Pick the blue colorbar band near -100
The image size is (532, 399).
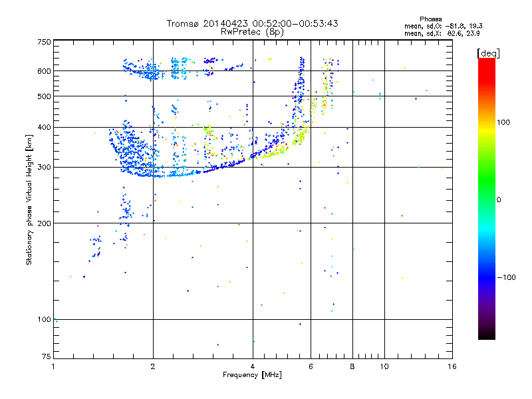486,276
